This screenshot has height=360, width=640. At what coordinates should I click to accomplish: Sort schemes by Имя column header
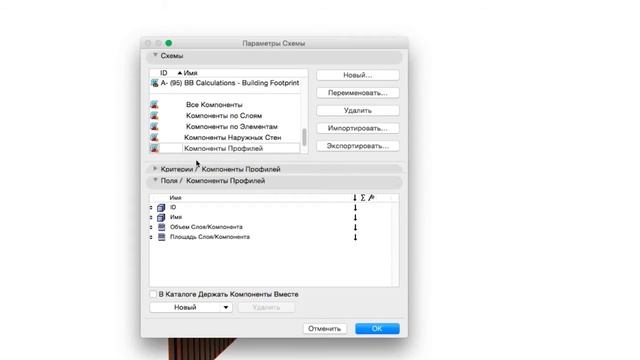click(x=191, y=73)
